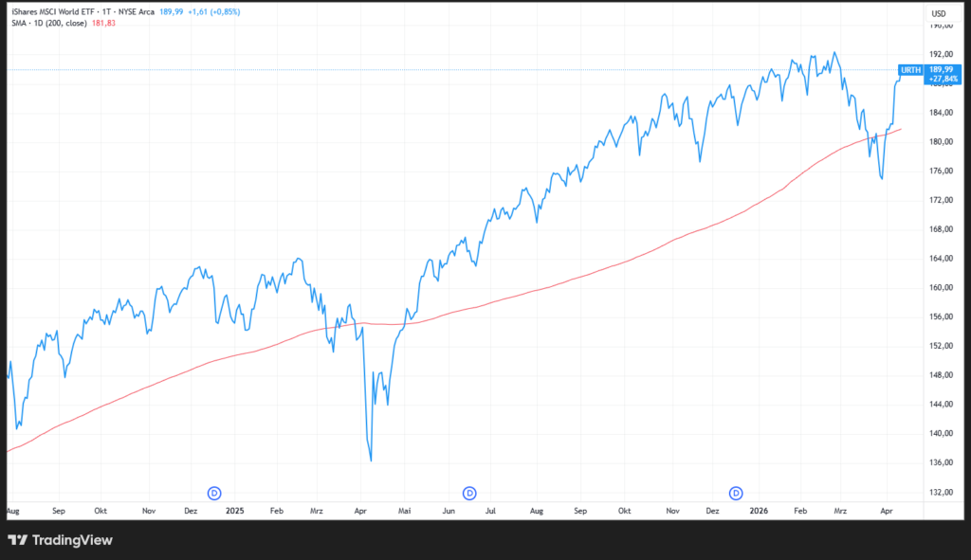Click the Jul label on the time axis
This screenshot has width=971, height=560.
click(x=491, y=511)
